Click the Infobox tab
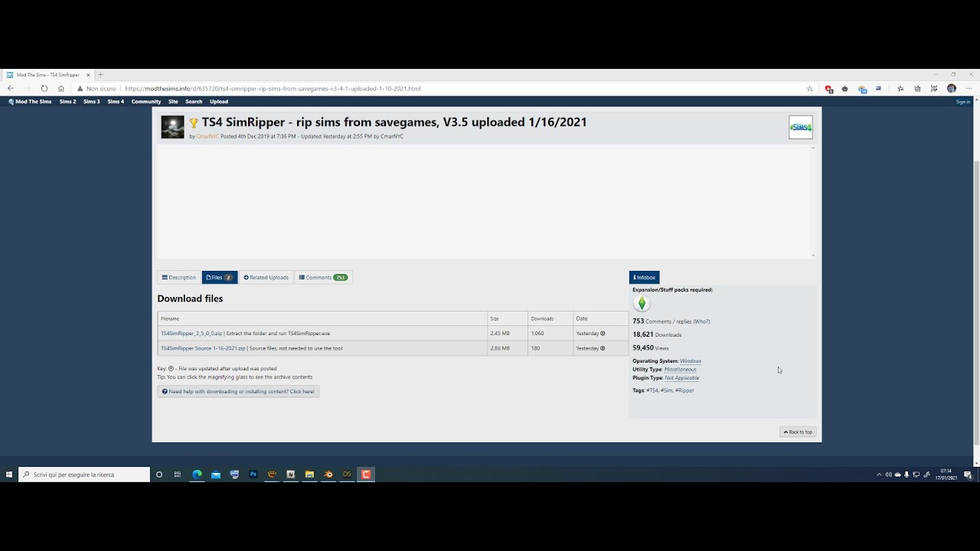Image resolution: width=980 pixels, height=551 pixels. pos(644,278)
